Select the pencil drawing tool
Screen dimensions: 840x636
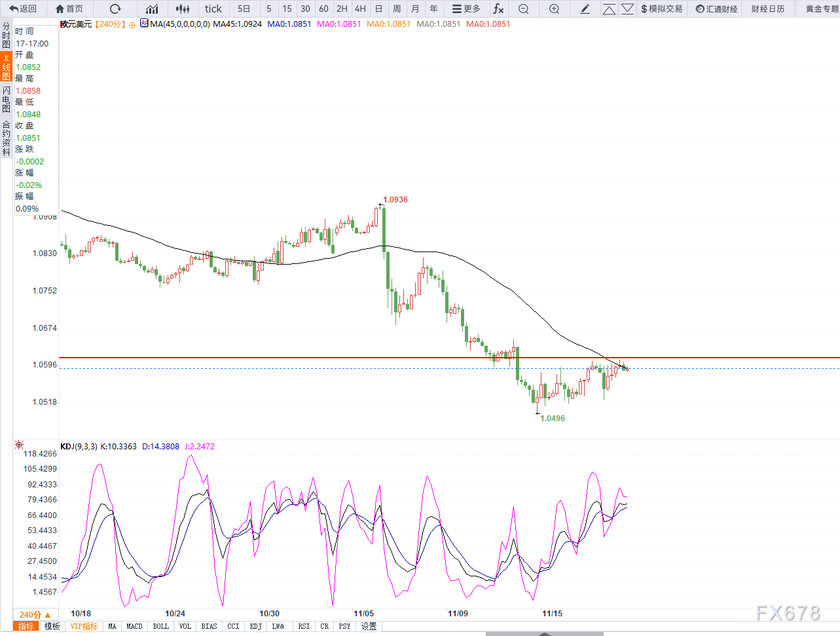[x=585, y=9]
